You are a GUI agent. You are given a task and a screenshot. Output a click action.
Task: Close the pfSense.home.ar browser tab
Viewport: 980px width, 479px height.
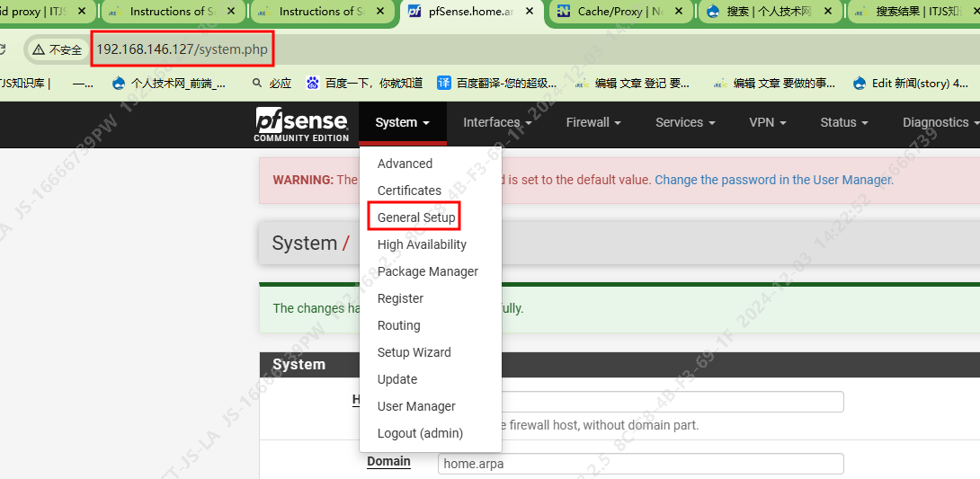[530, 12]
